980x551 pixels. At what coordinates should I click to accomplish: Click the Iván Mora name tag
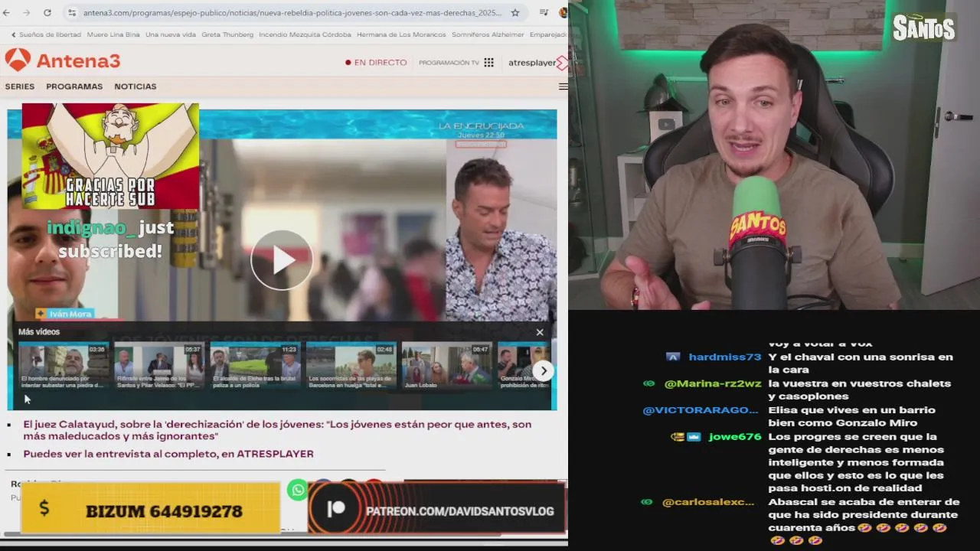(x=64, y=314)
